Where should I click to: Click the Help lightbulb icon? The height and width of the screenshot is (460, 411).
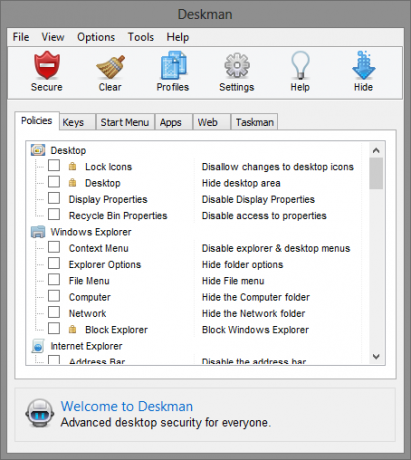pos(300,65)
